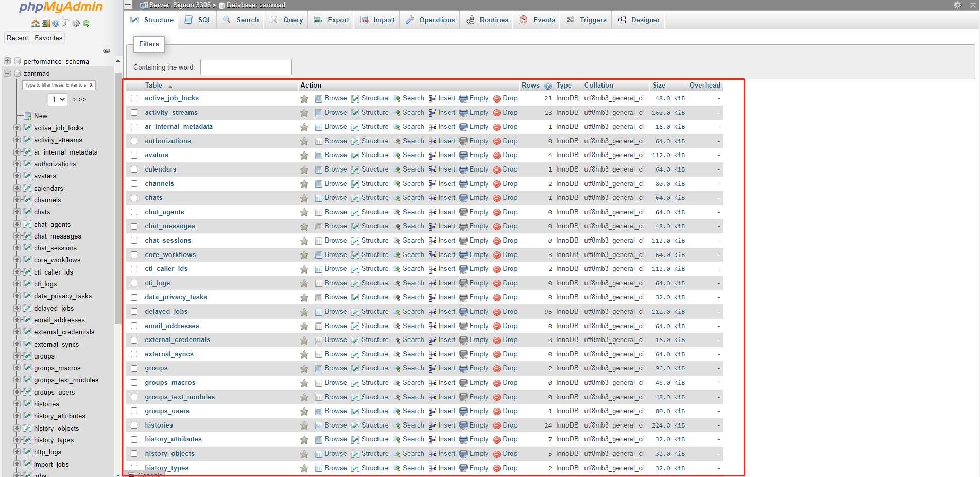Expand the http_logs tree node
980x477 pixels.
(17, 452)
